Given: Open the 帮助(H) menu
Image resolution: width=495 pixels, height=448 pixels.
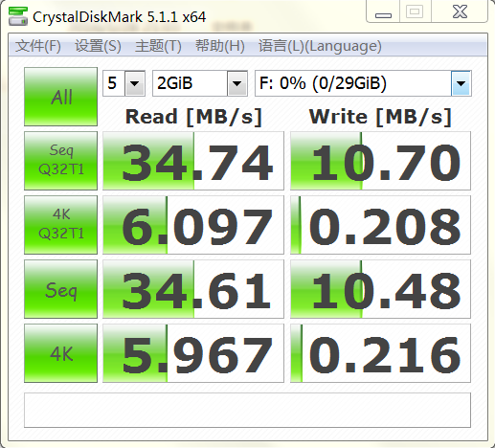Looking at the screenshot, I should 220,46.
